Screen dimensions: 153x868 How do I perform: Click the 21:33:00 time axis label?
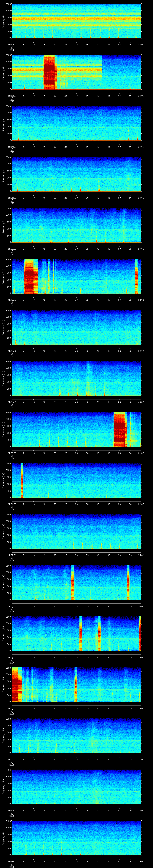(12, 606)
